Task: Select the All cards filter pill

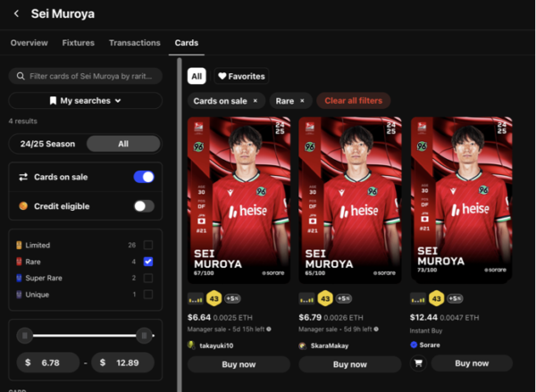Action: point(197,76)
